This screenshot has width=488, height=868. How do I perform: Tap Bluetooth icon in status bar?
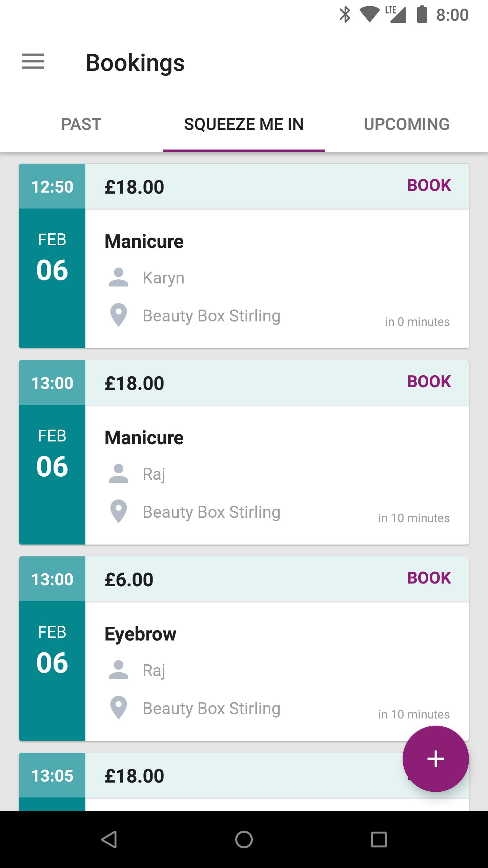tap(345, 15)
